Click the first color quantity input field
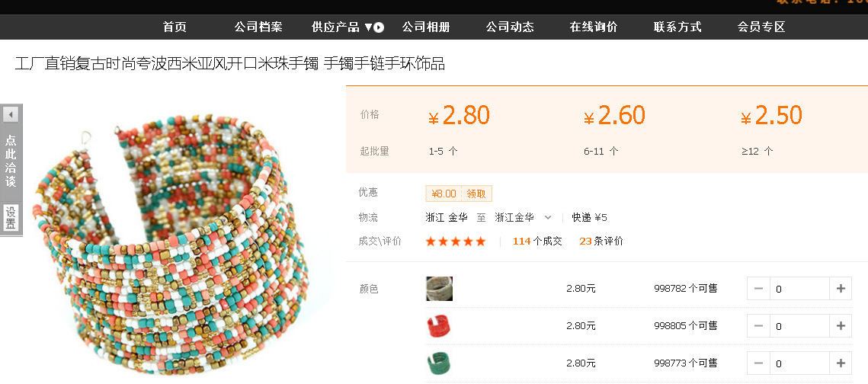The width and height of the screenshot is (868, 384). [799, 289]
